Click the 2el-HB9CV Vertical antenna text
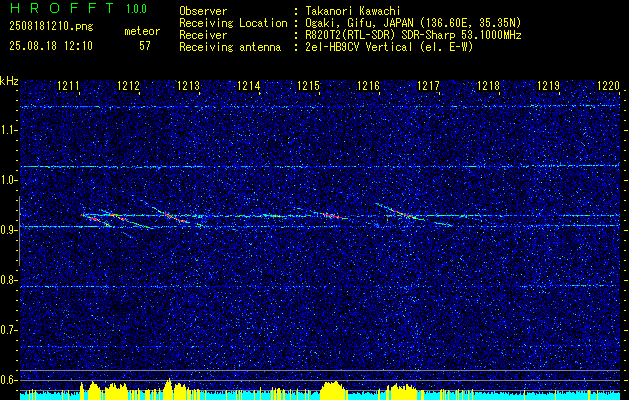 tap(389, 47)
